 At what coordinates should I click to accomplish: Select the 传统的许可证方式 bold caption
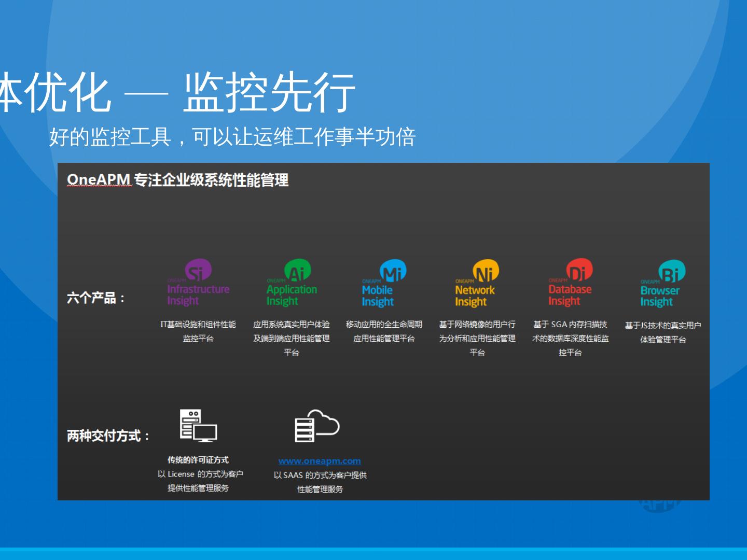click(x=198, y=460)
